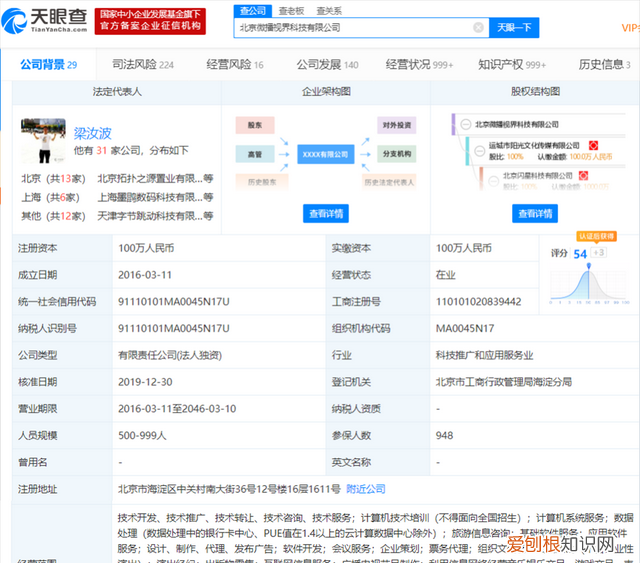Click the 股东 box in structure diagram

255,125
